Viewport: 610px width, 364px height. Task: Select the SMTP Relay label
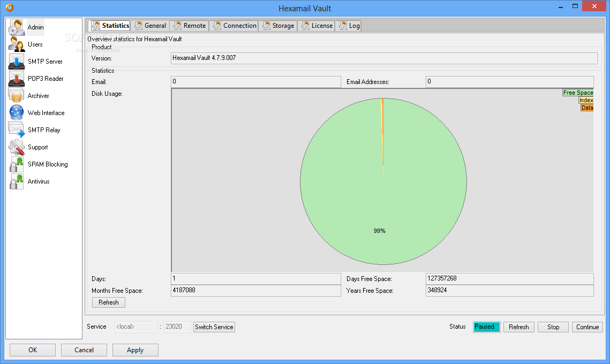click(x=44, y=130)
